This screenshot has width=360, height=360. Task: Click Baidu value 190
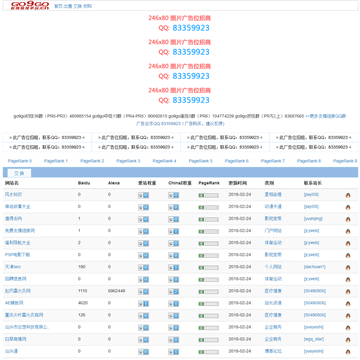82,267
